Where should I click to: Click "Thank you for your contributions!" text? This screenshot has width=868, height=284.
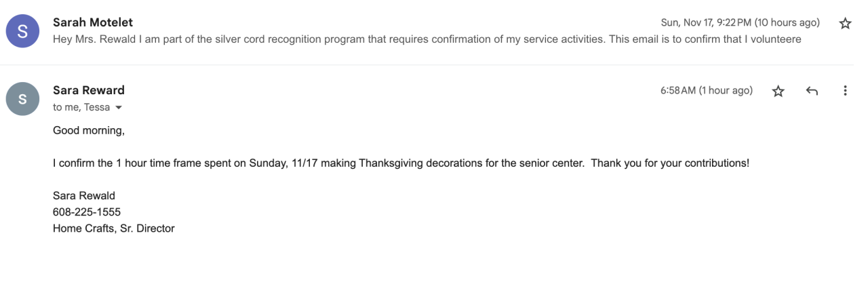click(x=670, y=163)
